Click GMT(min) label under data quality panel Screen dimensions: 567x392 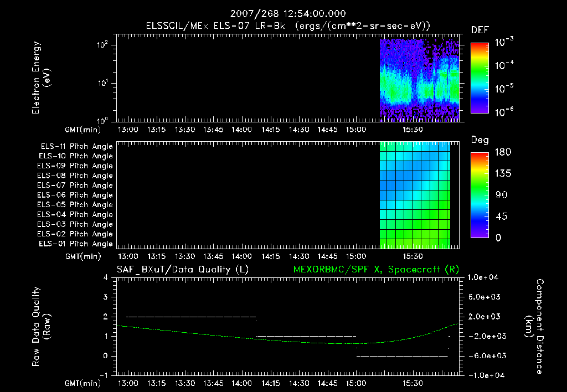pyautogui.click(x=83, y=383)
